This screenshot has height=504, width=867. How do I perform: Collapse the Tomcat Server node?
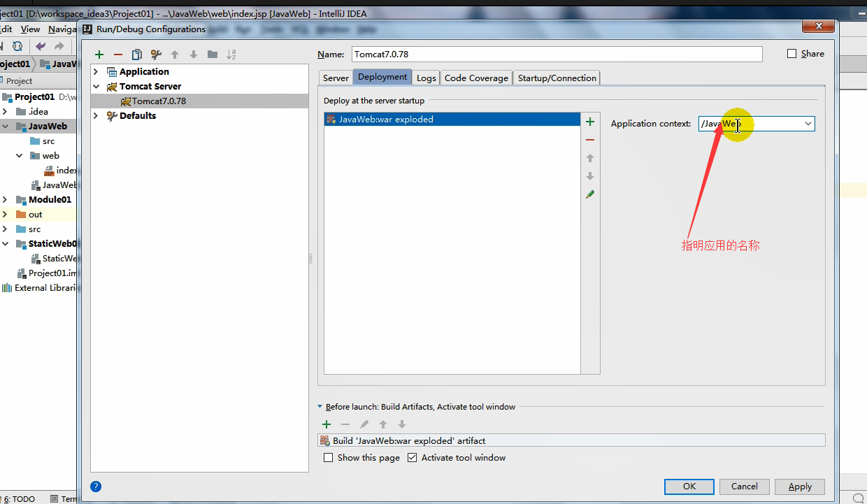coord(96,87)
